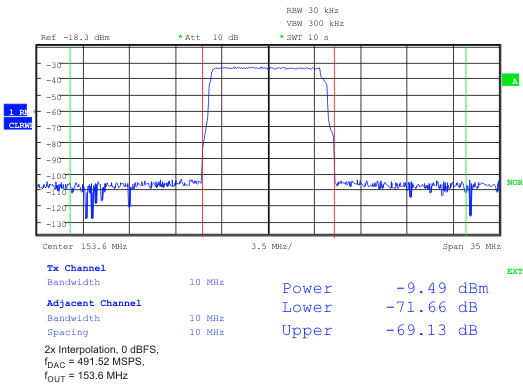This screenshot has height=388, width=523.
Task: Click the Att 10 dB readout
Action: coord(208,37)
